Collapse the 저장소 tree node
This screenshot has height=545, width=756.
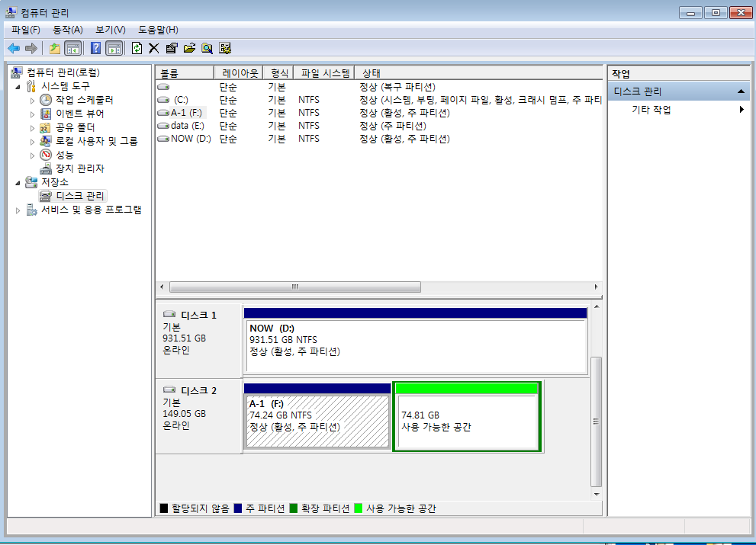(x=18, y=183)
